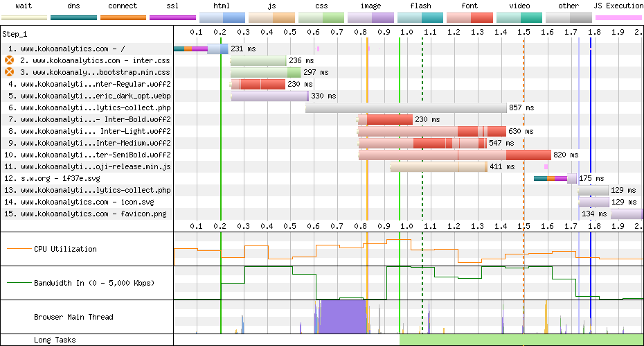644x346 pixels.
Task: Select request 12 s.w.org 1f37e.svg label
Action: point(52,179)
